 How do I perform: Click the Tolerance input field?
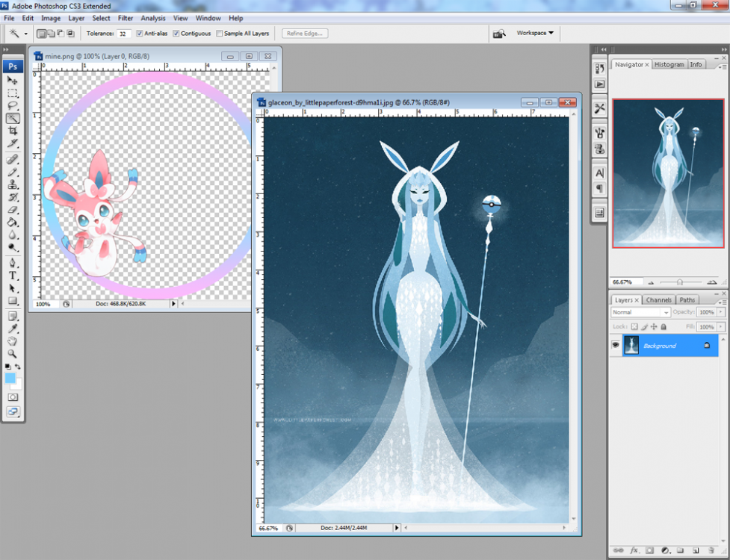click(123, 34)
